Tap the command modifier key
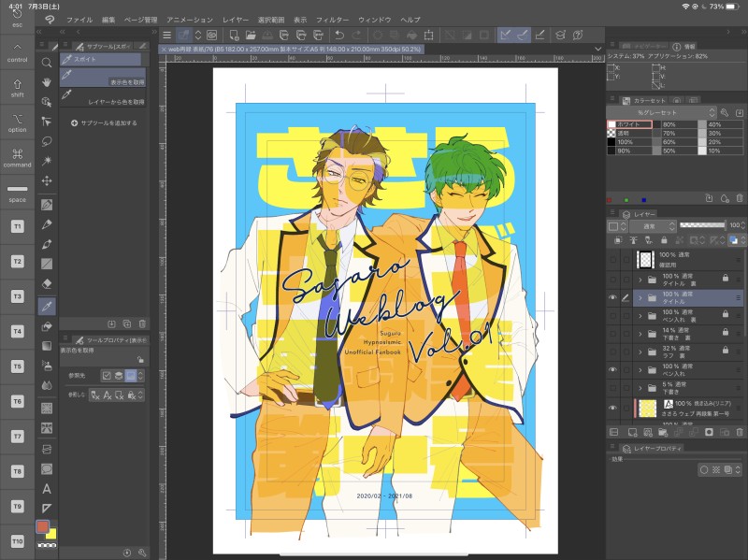748x560 pixels. point(17,157)
